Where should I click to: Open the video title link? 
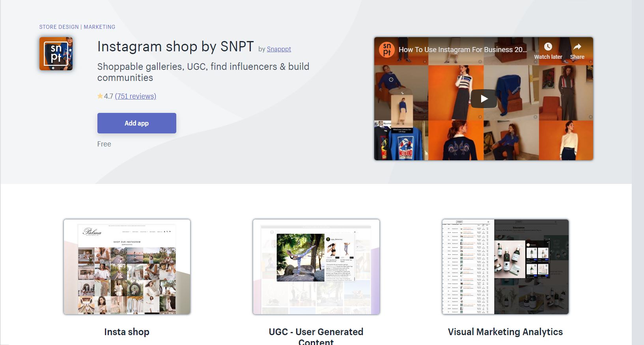pyautogui.click(x=463, y=50)
